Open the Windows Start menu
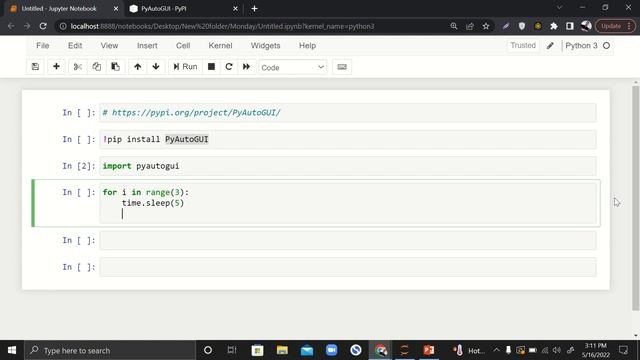Viewport: 640px width, 360px height. tap(12, 350)
